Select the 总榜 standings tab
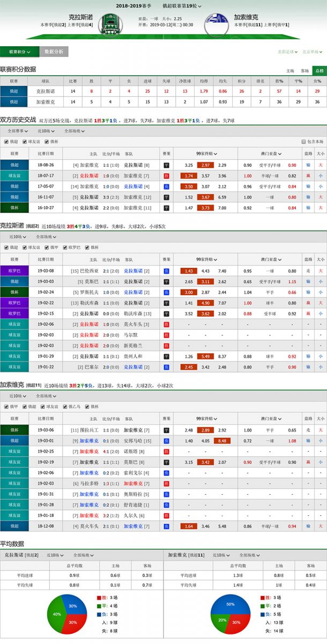The image size is (327, 644). tap(319, 70)
